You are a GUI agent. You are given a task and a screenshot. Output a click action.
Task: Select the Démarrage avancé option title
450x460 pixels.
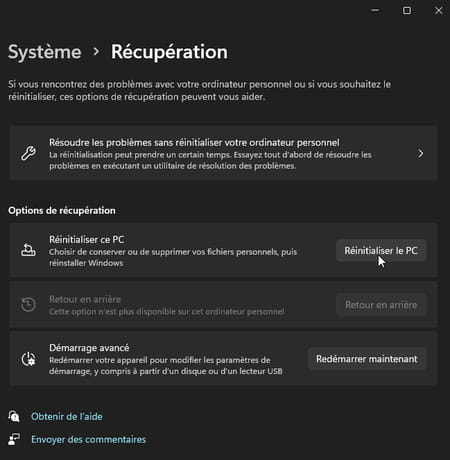[89, 348]
